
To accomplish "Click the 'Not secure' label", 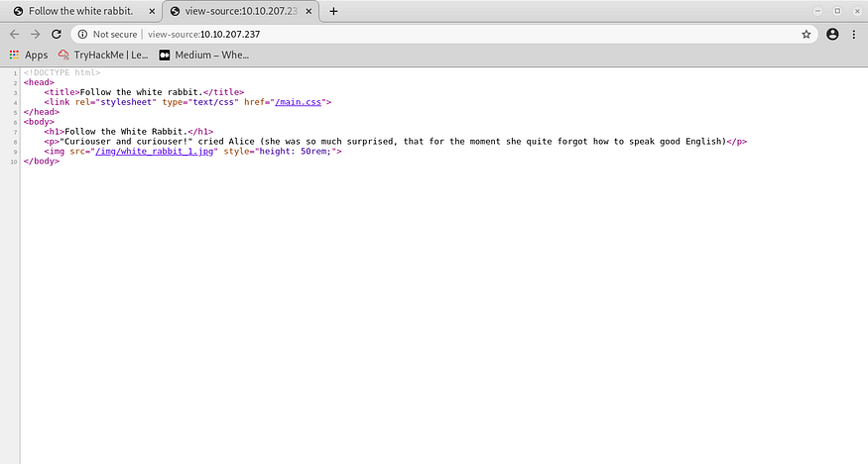I will click(115, 35).
